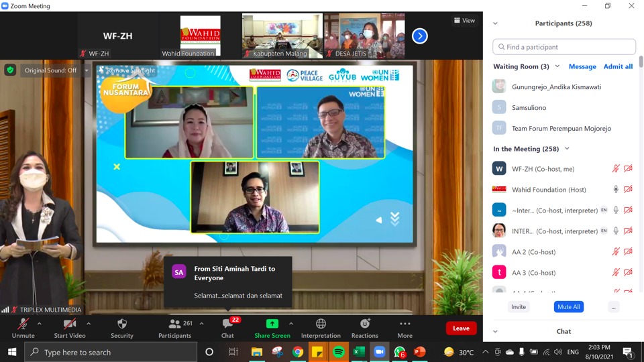Start Video with the camera button
The width and height of the screenshot is (644, 362).
pos(70,324)
